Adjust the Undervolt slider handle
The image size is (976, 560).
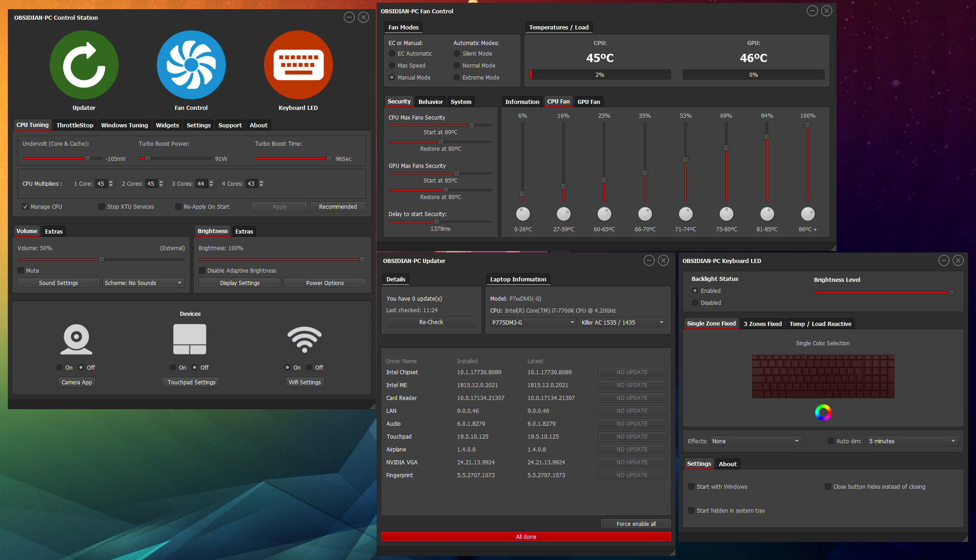click(x=87, y=158)
